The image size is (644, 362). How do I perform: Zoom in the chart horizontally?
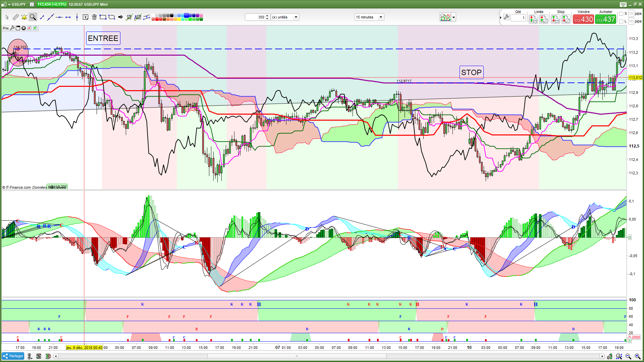point(638,356)
